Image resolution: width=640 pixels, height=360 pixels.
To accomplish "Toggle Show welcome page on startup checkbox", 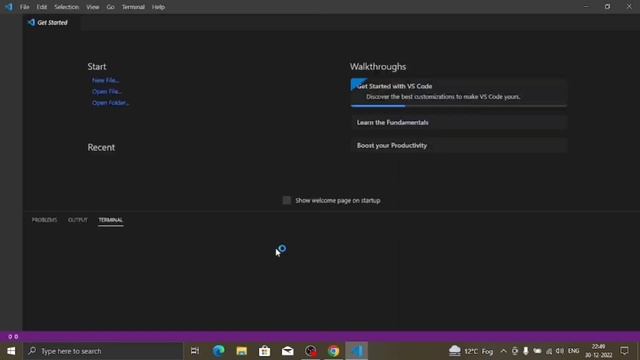I will pyautogui.click(x=287, y=200).
